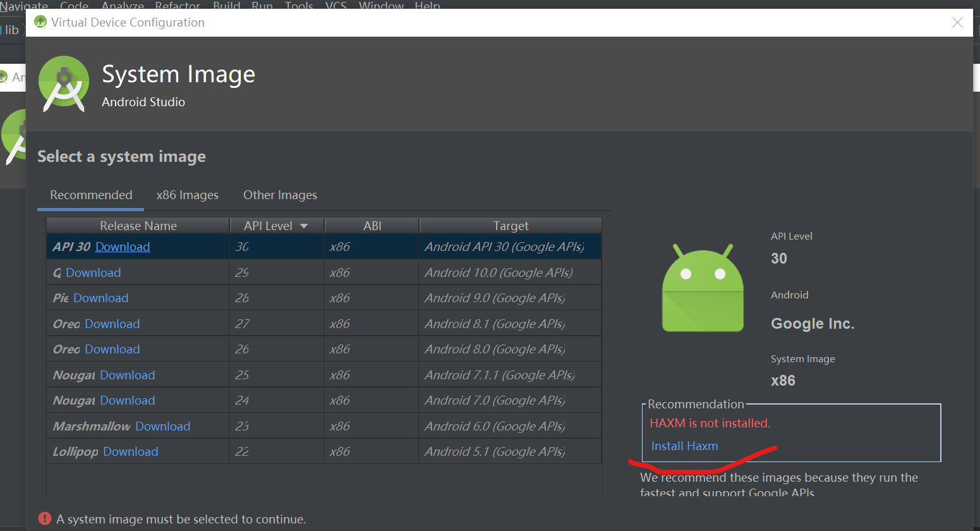Sort by the ABI column header

coord(372,225)
